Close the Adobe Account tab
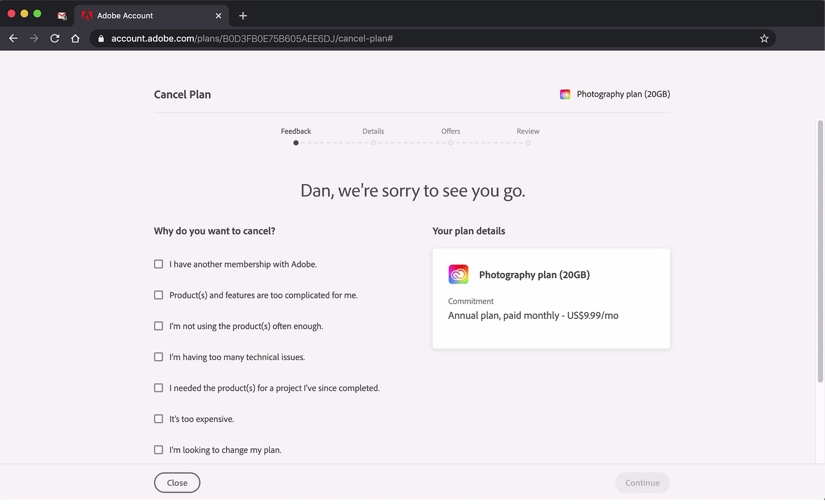This screenshot has width=825, height=504. click(218, 16)
